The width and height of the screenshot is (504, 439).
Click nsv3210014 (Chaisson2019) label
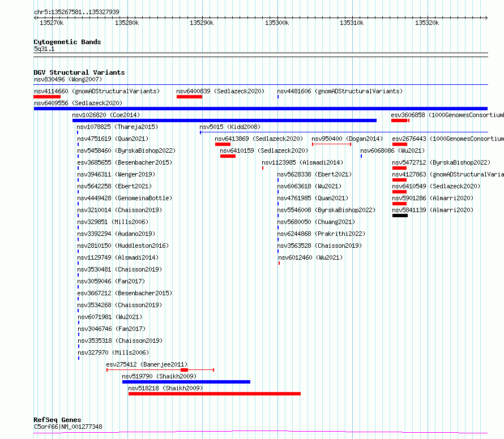[119, 210]
